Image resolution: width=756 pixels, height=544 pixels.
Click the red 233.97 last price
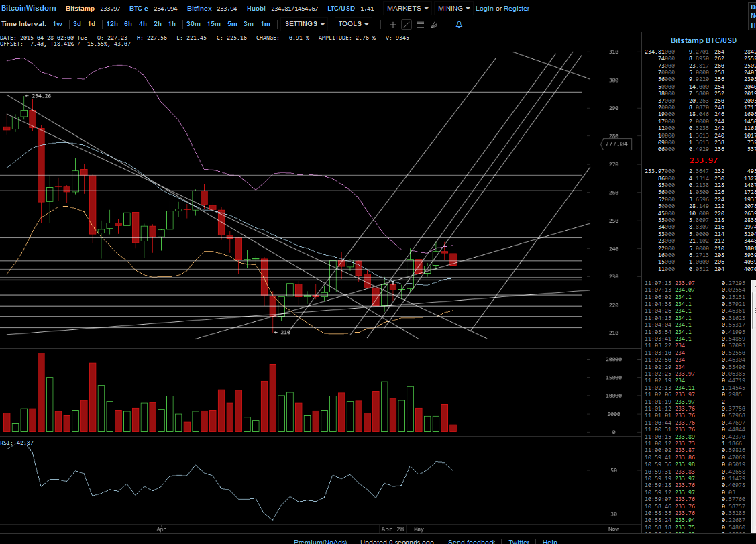[x=704, y=160]
